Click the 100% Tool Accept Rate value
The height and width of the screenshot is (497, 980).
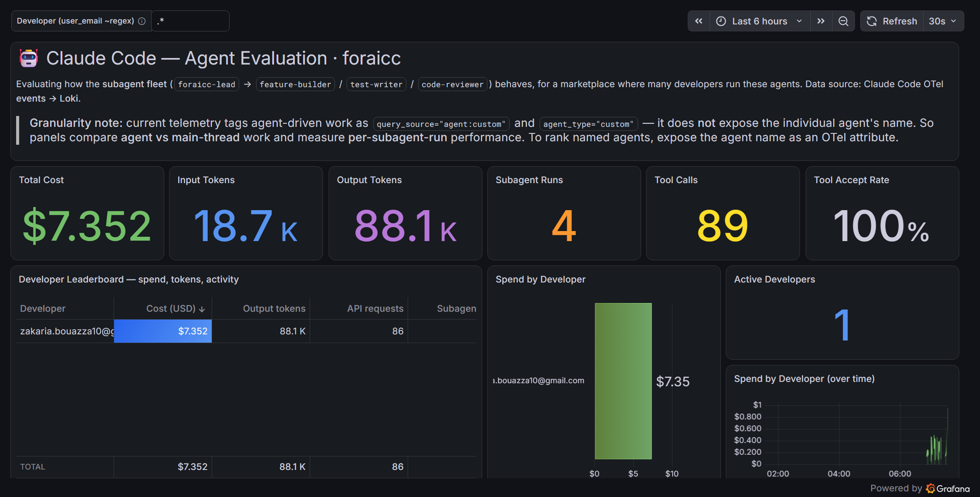[x=881, y=225]
